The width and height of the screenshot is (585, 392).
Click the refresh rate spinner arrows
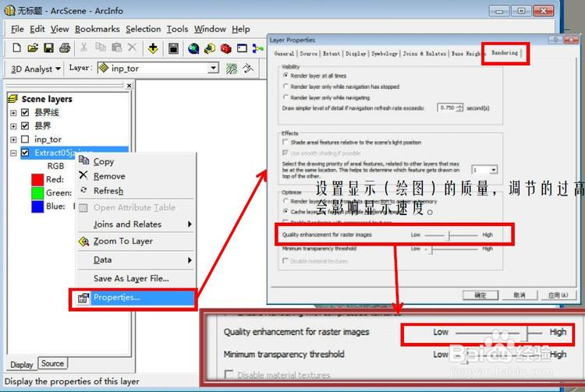click(459, 108)
